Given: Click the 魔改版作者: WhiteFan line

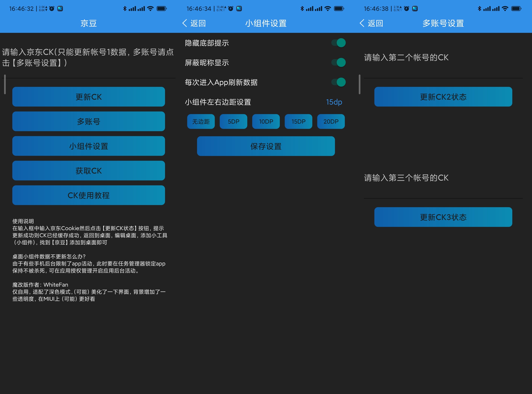Looking at the screenshot, I should point(40,285).
